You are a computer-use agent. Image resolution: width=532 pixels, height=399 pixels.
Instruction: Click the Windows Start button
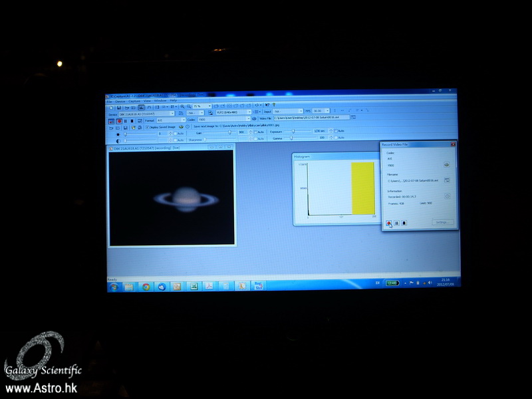click(x=114, y=287)
